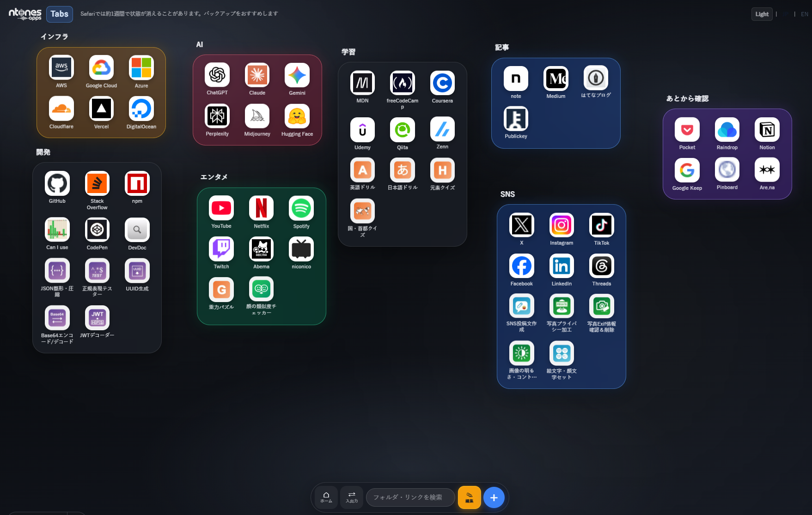
Task: Switch language to JP
Action: pos(786,14)
